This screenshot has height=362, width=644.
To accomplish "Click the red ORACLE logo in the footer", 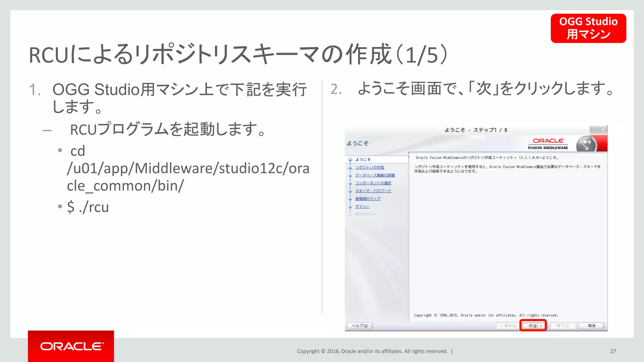I will pos(71,346).
